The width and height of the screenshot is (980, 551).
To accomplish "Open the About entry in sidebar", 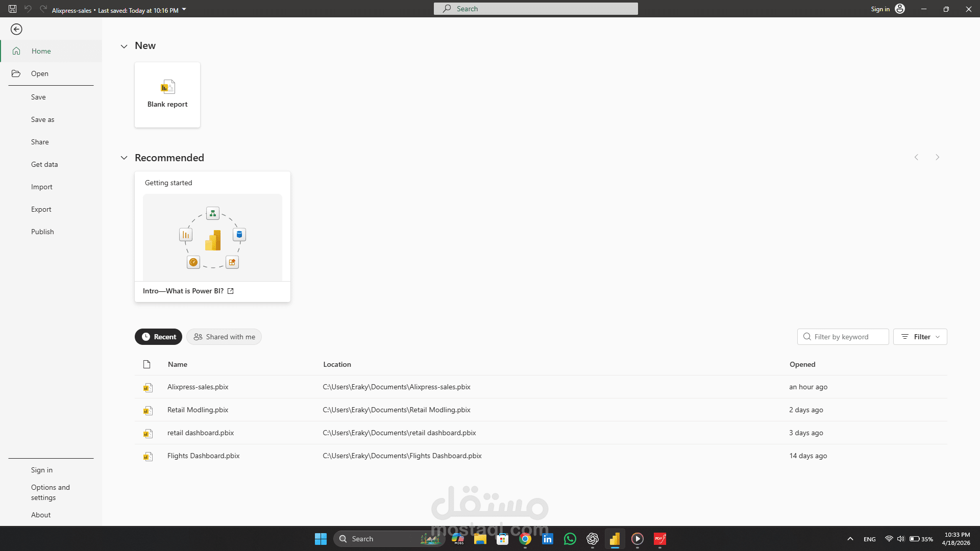I will (41, 515).
